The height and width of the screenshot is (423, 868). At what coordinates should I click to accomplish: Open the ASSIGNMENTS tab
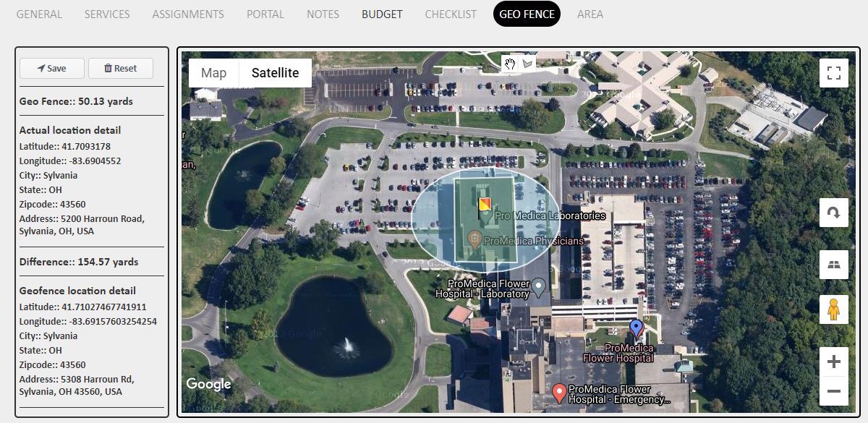[x=188, y=14]
